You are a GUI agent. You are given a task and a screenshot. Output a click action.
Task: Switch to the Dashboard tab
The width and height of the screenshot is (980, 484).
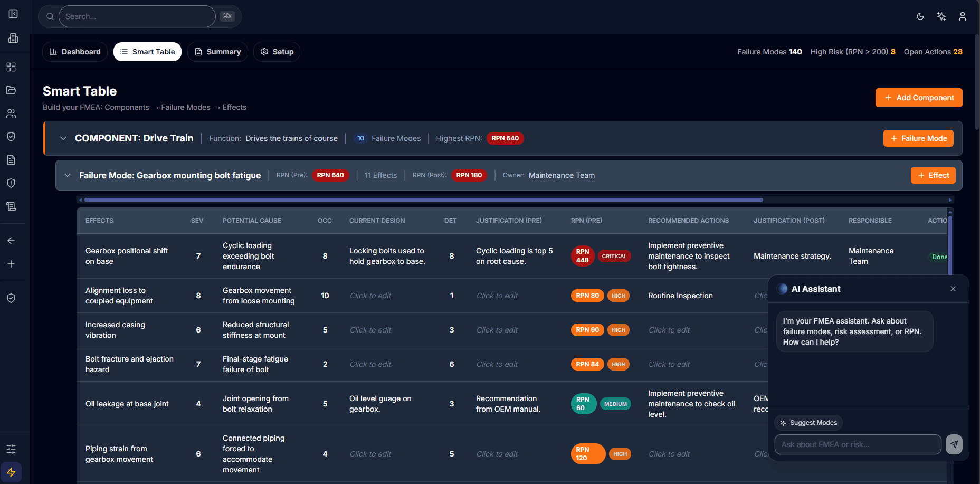tap(75, 52)
